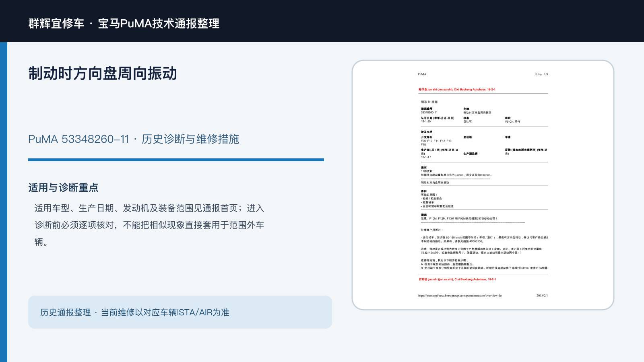Click the measure number 53348260-11 in document
Viewport: 644px width, 362px height.
(429, 113)
